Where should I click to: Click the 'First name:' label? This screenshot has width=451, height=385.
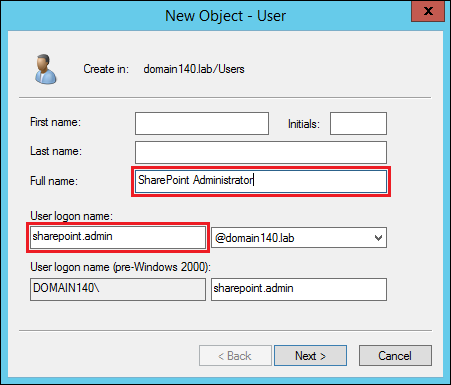coord(55,122)
